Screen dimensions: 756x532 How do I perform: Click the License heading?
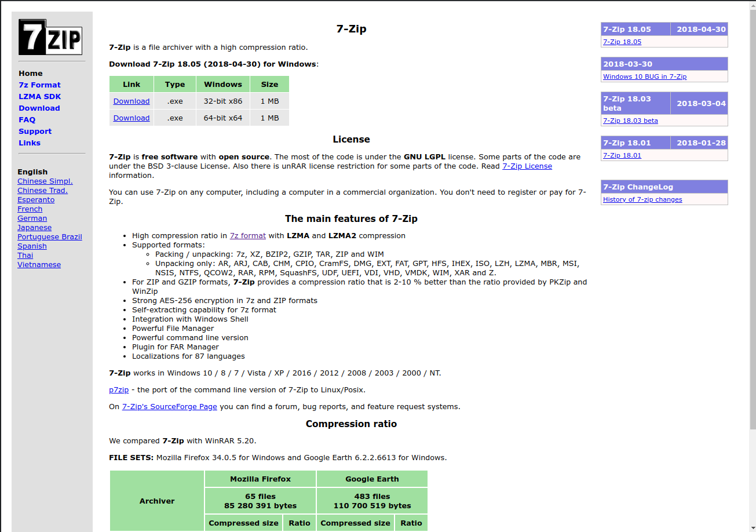[351, 140]
